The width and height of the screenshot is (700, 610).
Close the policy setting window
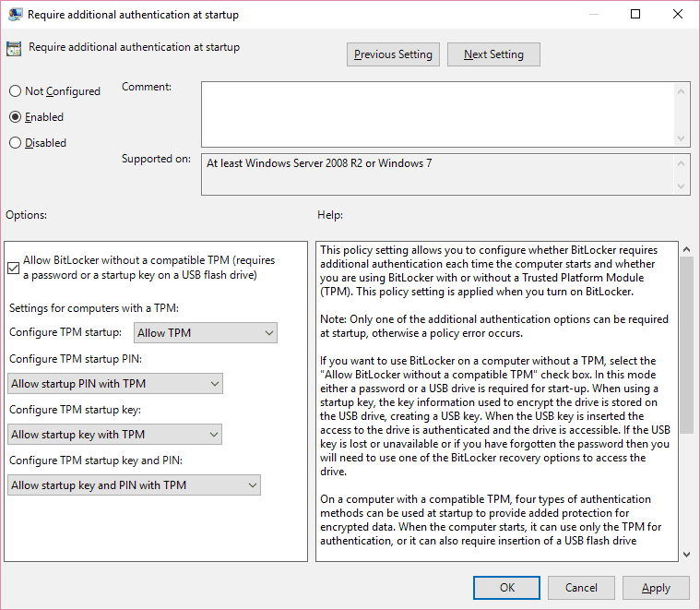(x=678, y=14)
